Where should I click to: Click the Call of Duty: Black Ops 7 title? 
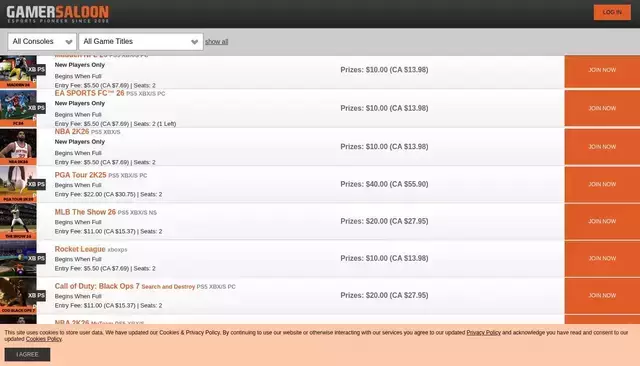click(97, 286)
